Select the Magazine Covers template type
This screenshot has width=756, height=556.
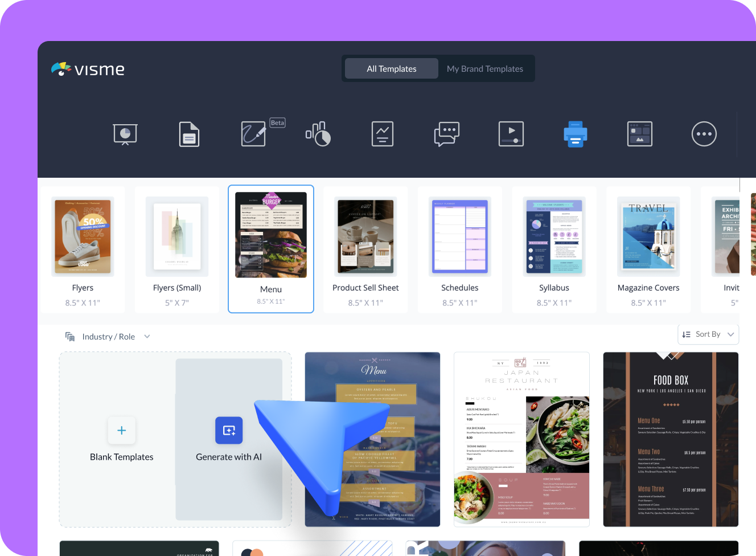[648, 250]
